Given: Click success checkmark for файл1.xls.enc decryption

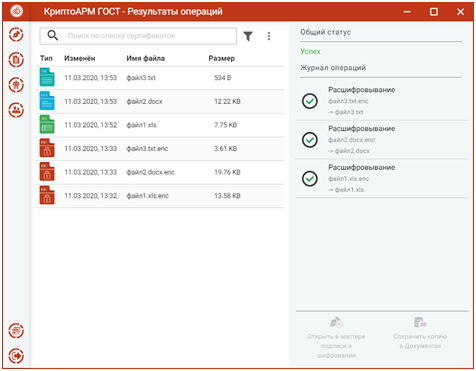Looking at the screenshot, I should [310, 179].
